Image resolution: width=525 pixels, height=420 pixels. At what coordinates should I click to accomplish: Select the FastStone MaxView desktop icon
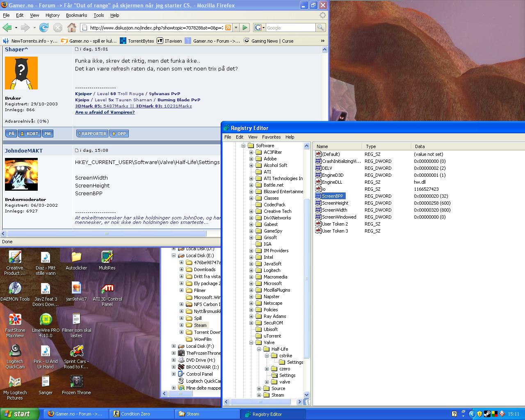tap(15, 326)
